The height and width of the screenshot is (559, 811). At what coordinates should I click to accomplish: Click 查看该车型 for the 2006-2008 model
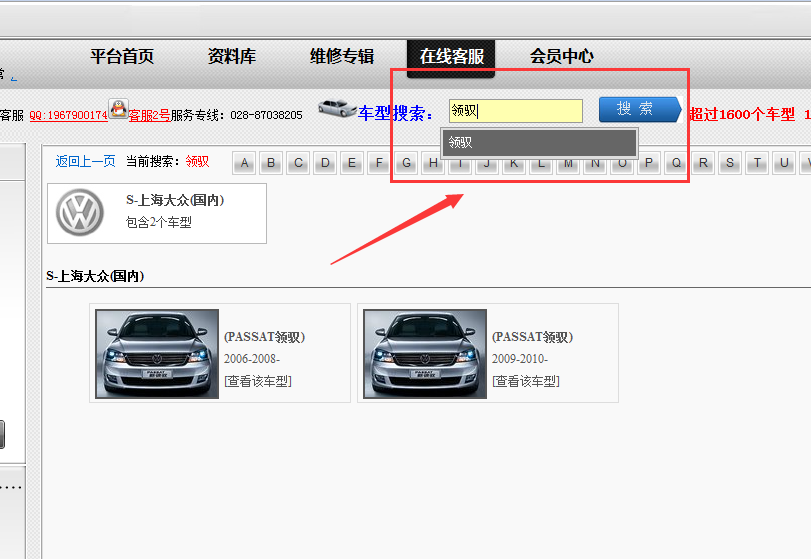tap(258, 381)
